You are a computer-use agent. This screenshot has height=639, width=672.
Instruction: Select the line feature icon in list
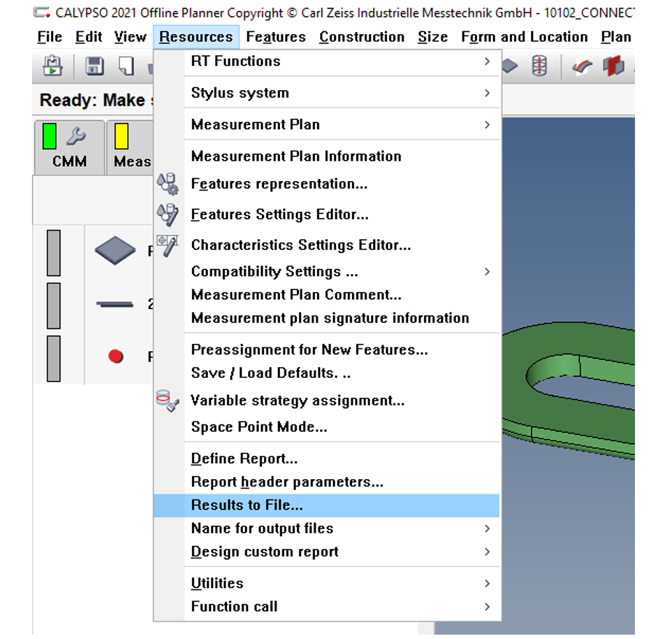point(115,305)
